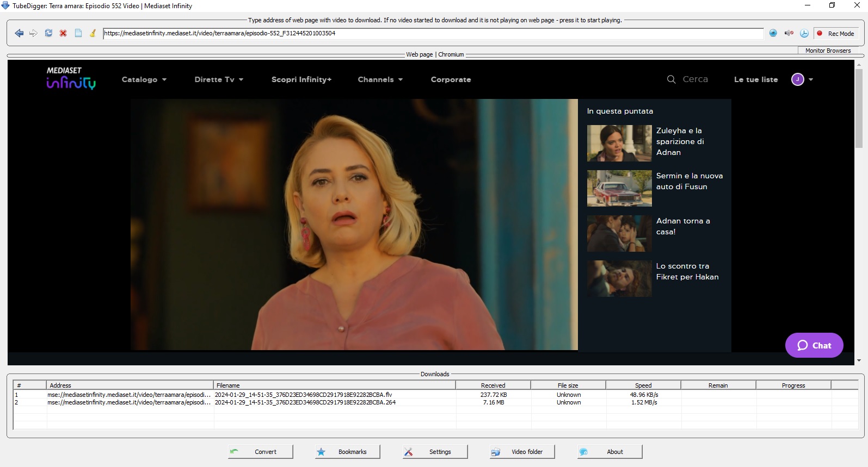868x467 pixels.
Task: Click the web page vertical scrollbar thumb
Action: [859, 108]
